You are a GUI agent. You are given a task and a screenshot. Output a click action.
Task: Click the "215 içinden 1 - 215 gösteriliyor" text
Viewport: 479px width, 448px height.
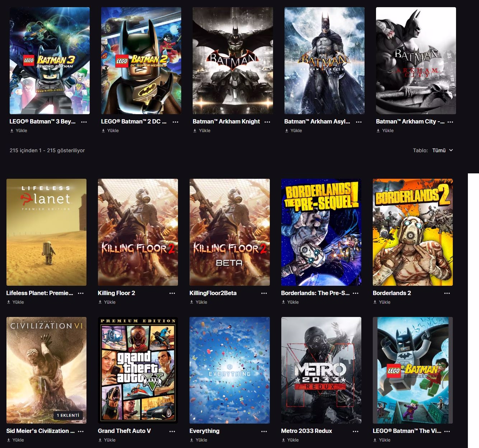point(47,150)
